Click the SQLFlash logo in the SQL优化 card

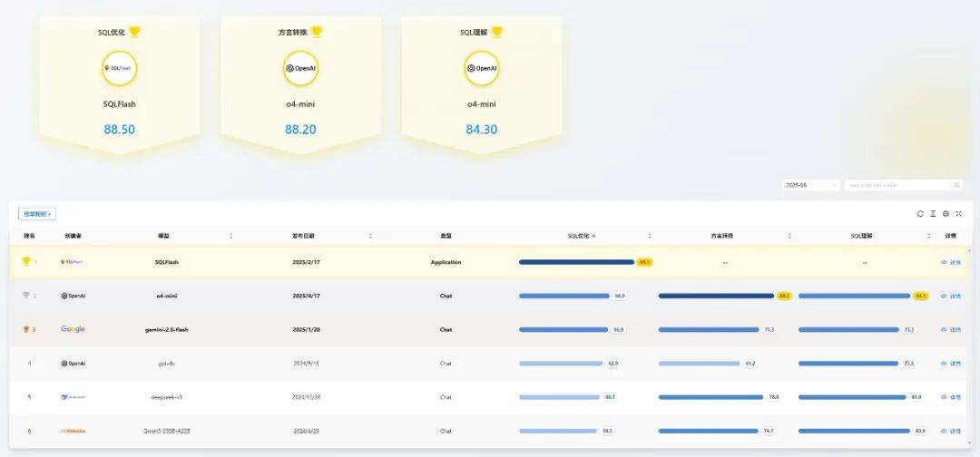120,68
